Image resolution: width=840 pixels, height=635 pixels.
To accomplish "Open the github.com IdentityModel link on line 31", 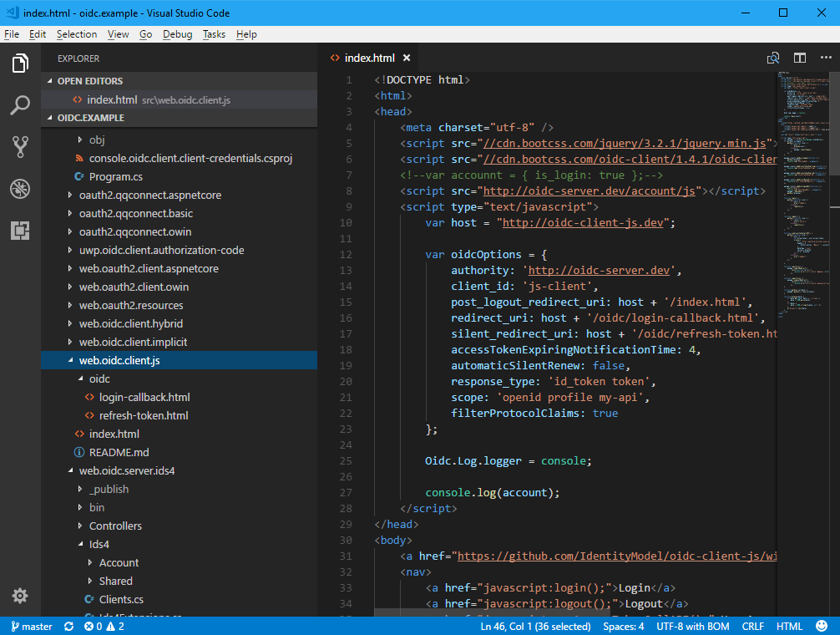I will point(617,556).
